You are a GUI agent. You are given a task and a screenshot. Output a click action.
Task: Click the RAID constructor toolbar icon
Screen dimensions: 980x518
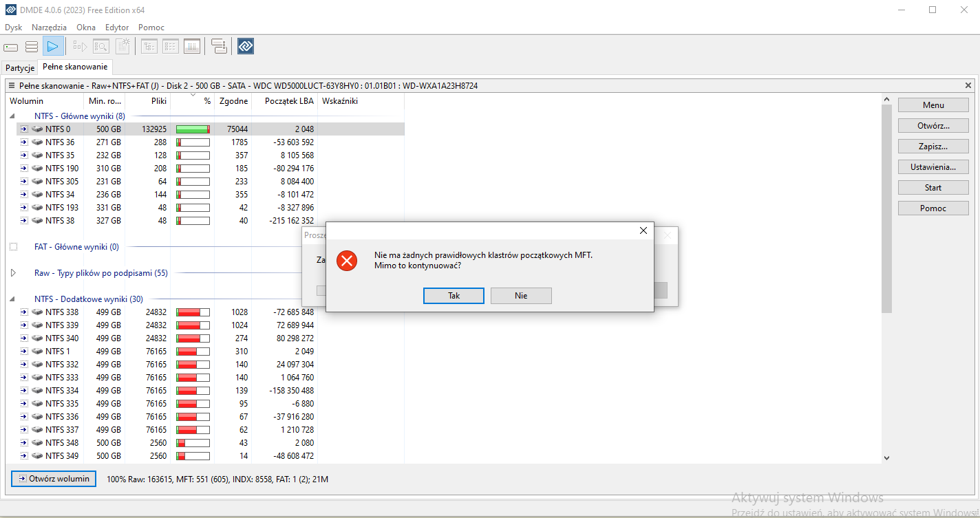coord(219,47)
